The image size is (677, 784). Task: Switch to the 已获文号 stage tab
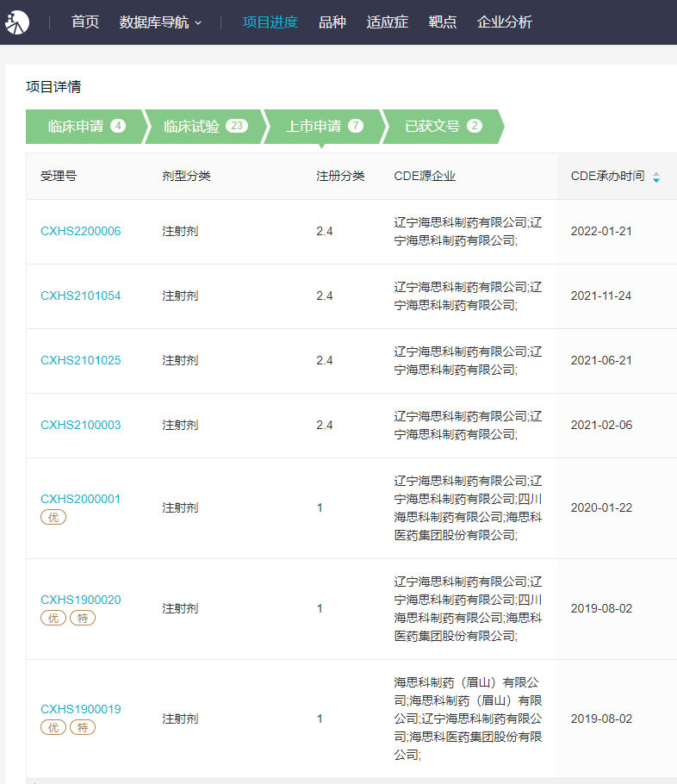tap(443, 127)
